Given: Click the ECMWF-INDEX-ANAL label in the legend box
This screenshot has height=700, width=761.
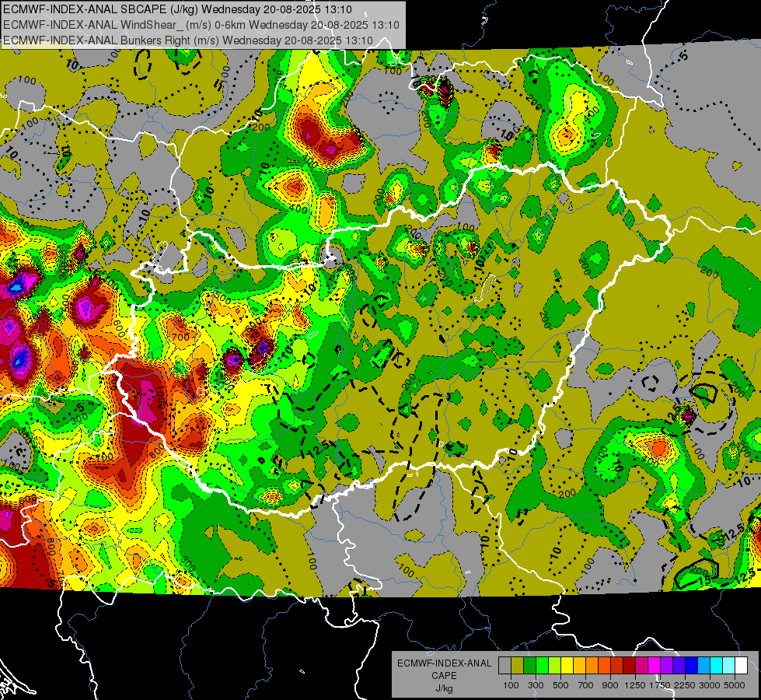Looking at the screenshot, I should click(x=444, y=663).
